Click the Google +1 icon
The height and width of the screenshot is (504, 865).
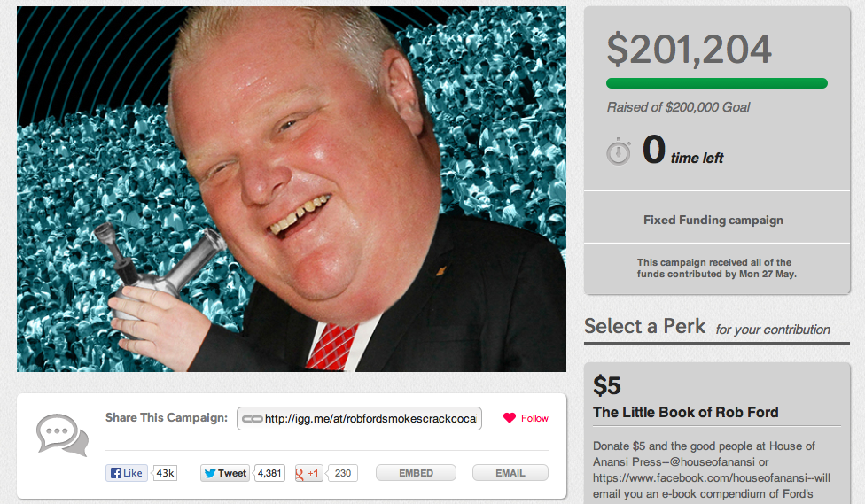300,473
